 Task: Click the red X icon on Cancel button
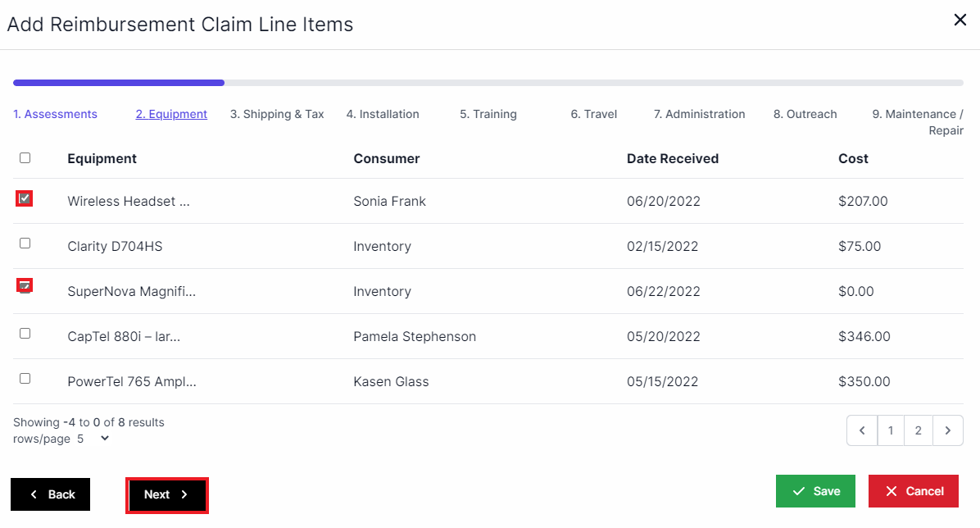[893, 490]
